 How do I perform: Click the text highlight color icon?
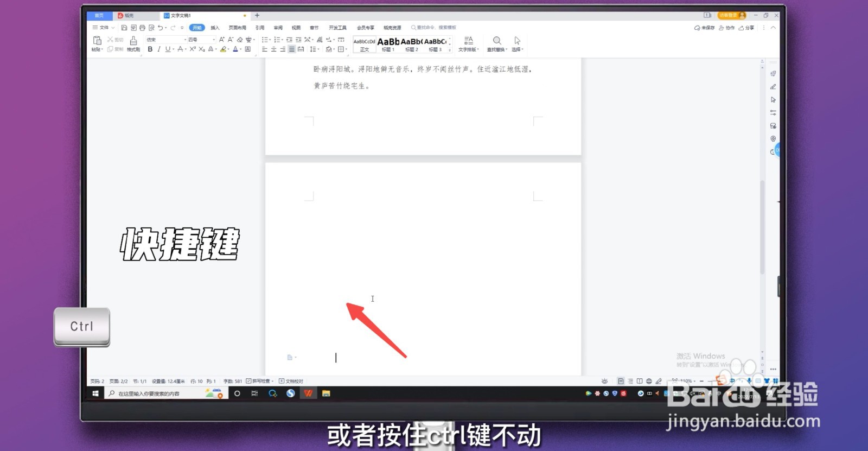coord(223,49)
